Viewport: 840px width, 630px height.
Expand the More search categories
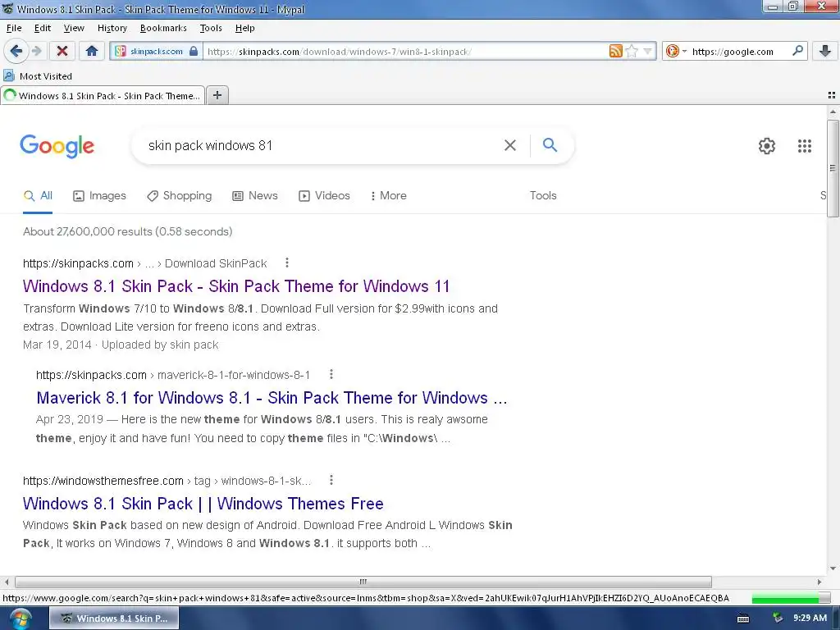point(388,196)
